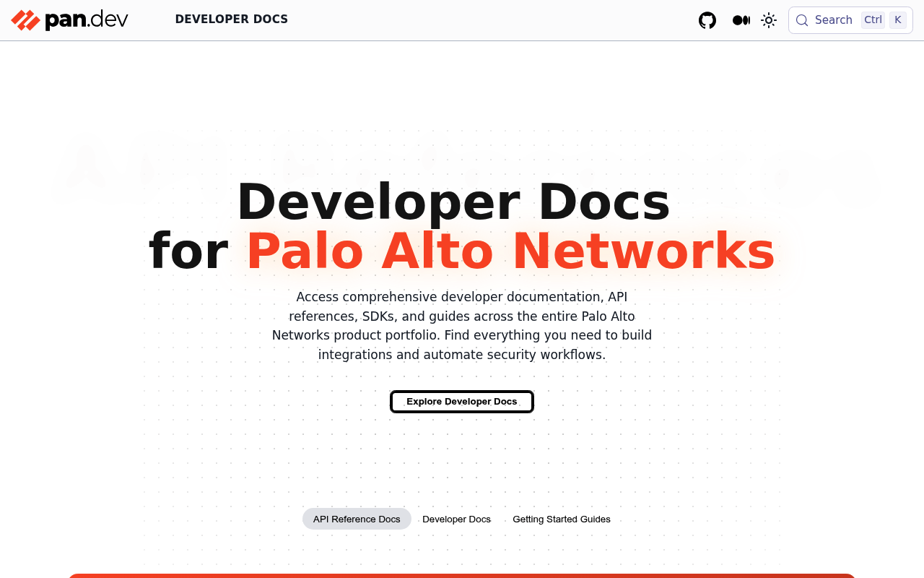Click the Explore Developer Docs button
Screen dimensions: 924x578
462,402
